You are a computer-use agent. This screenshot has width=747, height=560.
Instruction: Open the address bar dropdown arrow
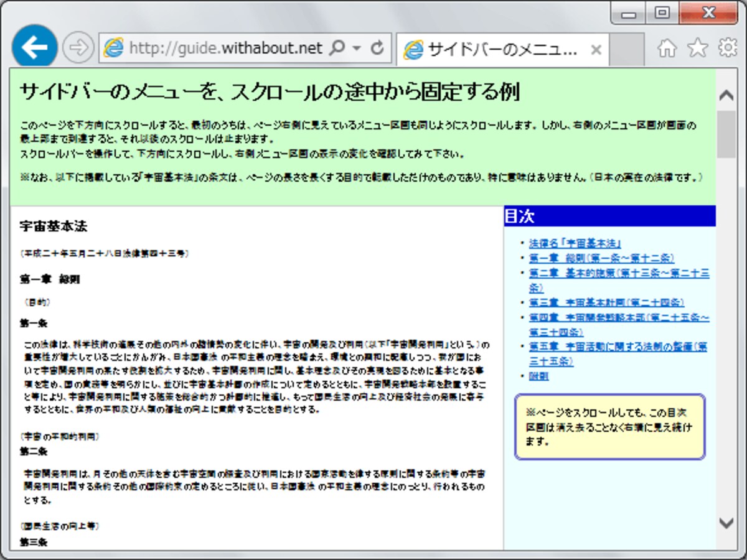(x=356, y=49)
